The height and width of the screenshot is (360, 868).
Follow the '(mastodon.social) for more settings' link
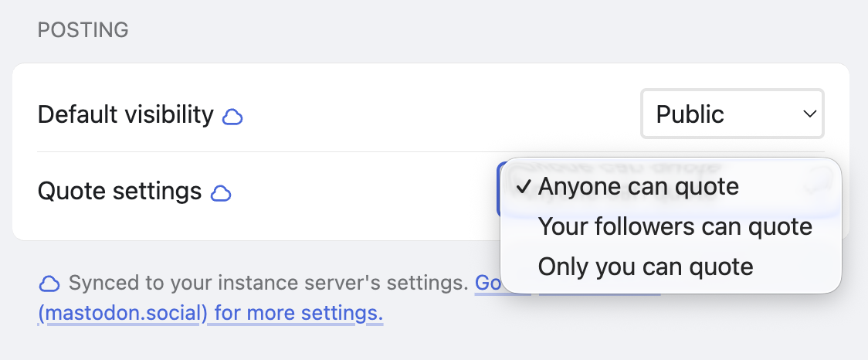coord(210,314)
